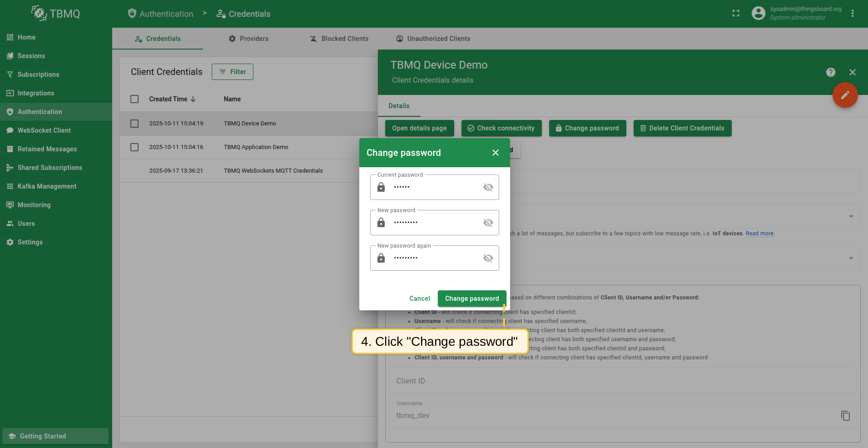868x448 pixels.
Task: Open the Filter options for credentials
Action: (233, 72)
